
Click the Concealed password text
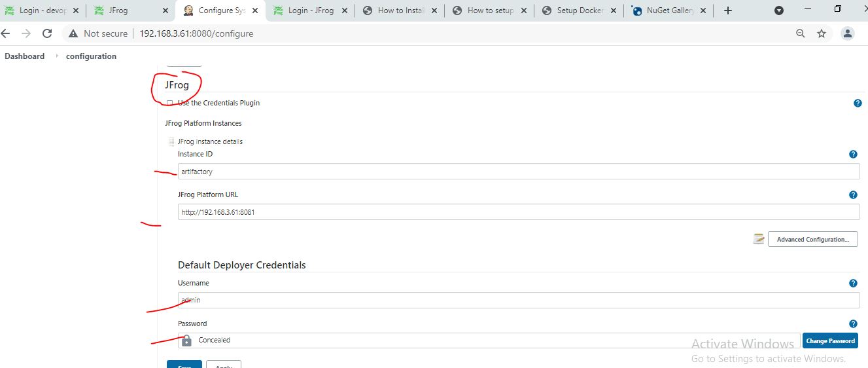click(215, 340)
